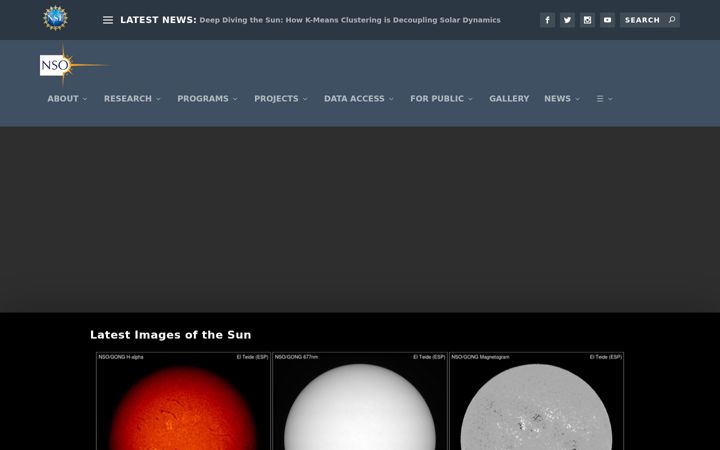This screenshot has height=450, width=720.
Task: Open the YouTube social icon
Action: tap(607, 20)
